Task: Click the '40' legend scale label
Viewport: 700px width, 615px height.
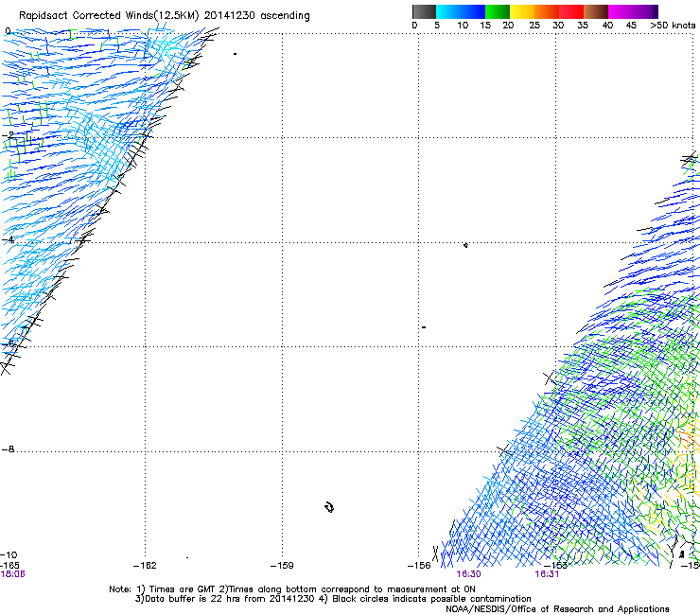Action: coord(607,25)
